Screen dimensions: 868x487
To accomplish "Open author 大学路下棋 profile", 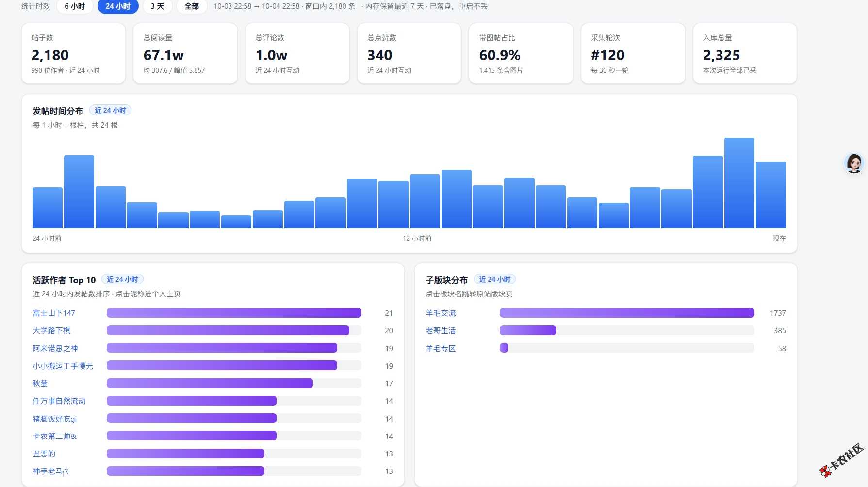I will [51, 331].
